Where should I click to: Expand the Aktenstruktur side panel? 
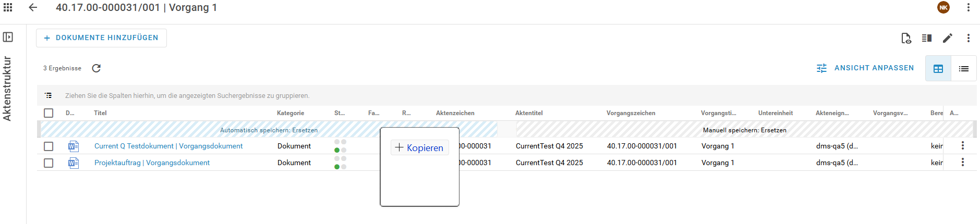click(x=8, y=38)
